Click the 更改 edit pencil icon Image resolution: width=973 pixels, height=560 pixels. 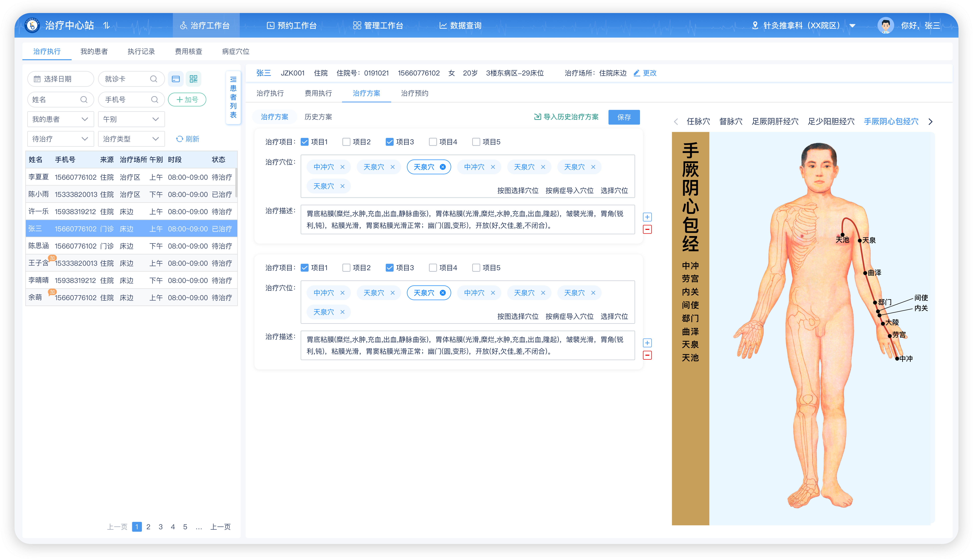(636, 73)
